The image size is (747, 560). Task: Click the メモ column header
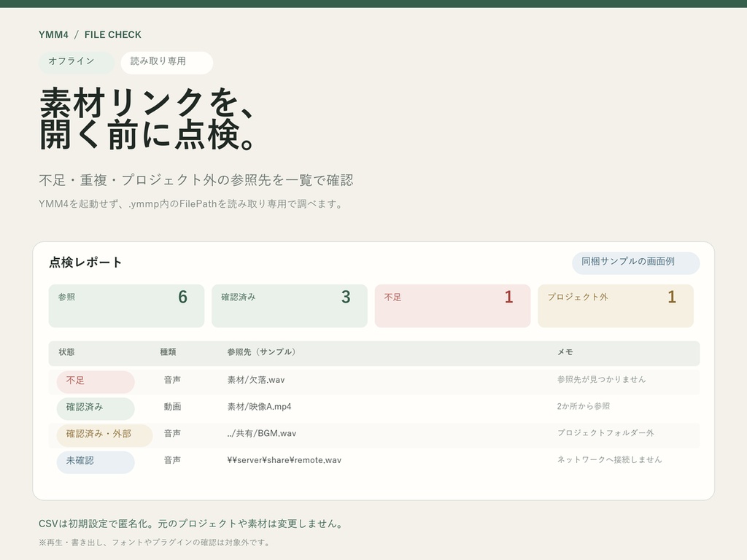pyautogui.click(x=565, y=352)
